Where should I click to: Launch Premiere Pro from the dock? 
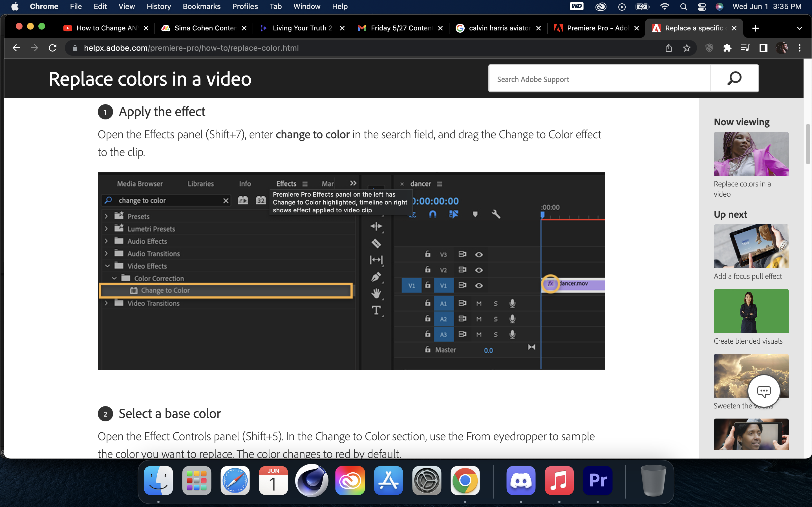tap(598, 480)
